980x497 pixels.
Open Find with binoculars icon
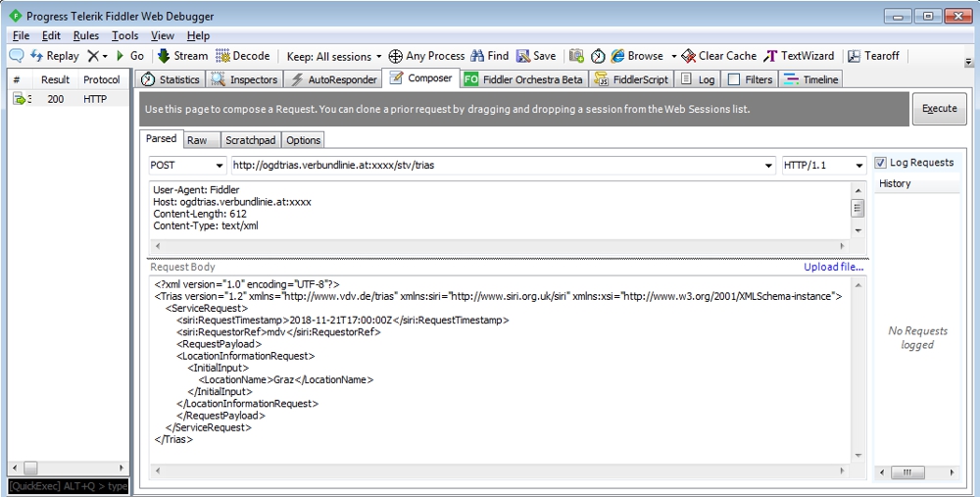(489, 56)
